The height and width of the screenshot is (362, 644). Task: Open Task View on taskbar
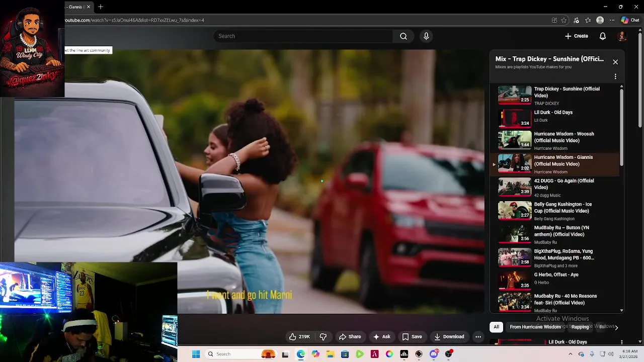point(285,354)
